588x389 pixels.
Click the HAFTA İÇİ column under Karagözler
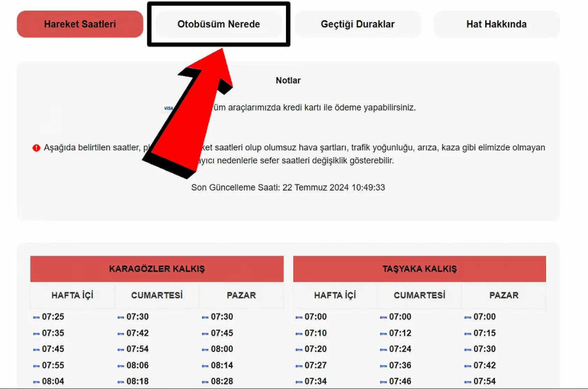click(x=72, y=295)
